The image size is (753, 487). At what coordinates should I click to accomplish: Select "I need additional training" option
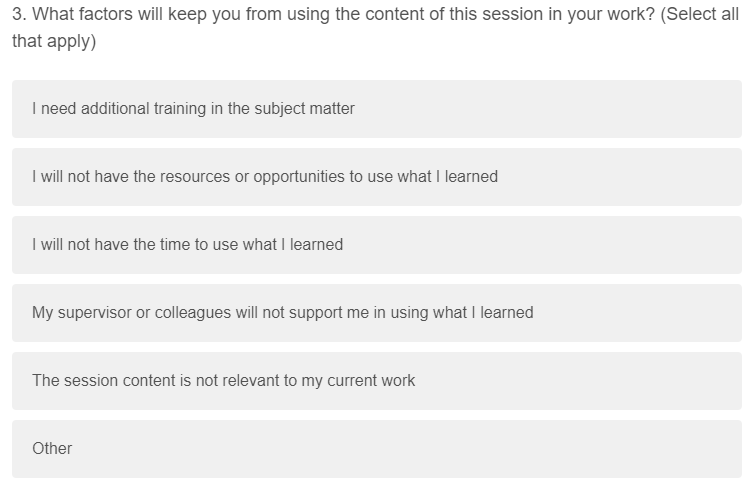click(193, 108)
